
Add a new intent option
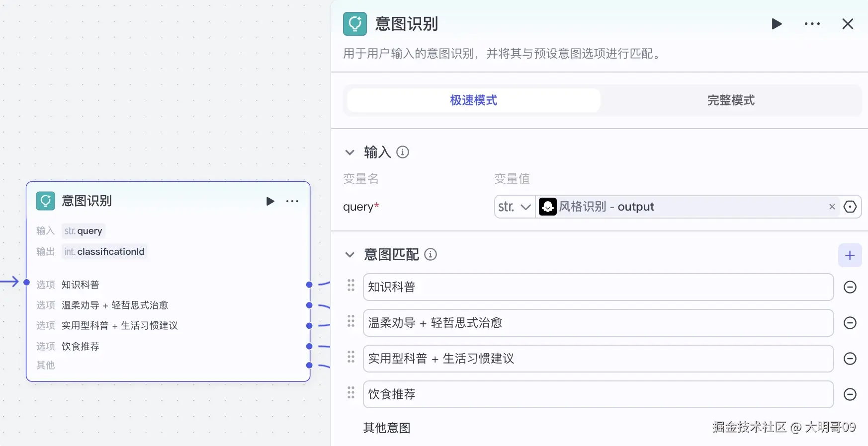(x=850, y=255)
